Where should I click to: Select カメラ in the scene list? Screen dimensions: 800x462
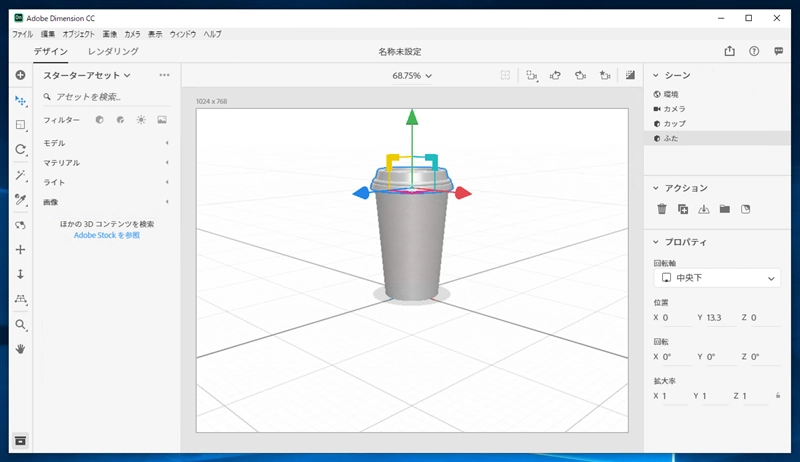717,109
